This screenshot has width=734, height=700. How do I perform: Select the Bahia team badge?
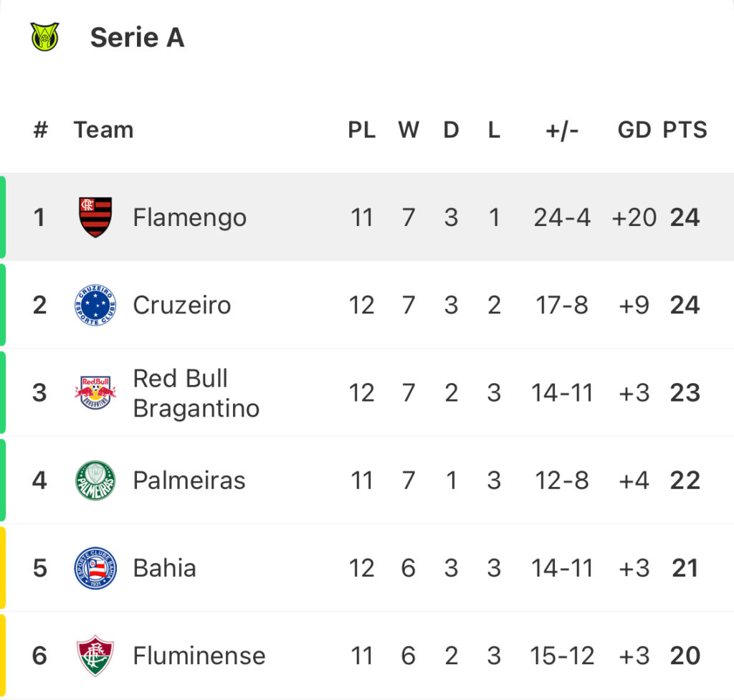[x=95, y=568]
